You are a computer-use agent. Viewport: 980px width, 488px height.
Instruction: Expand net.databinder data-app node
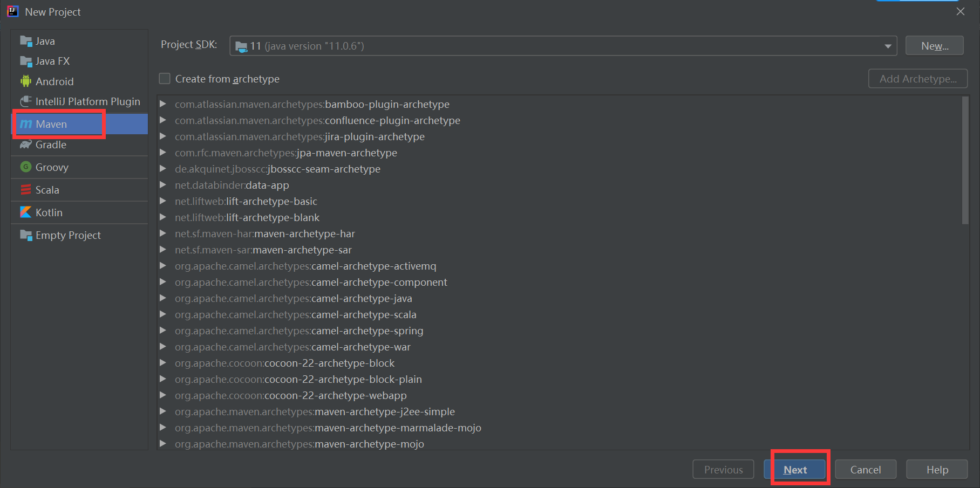click(x=162, y=185)
